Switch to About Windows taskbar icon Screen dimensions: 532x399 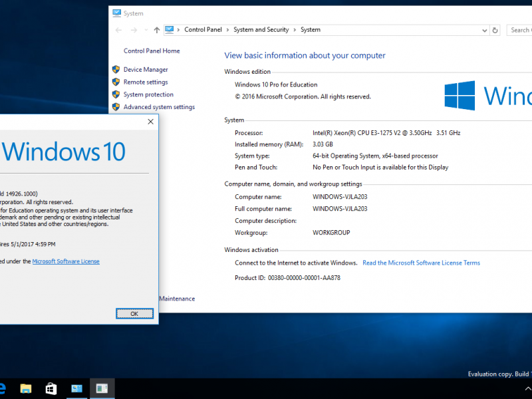click(x=102, y=388)
